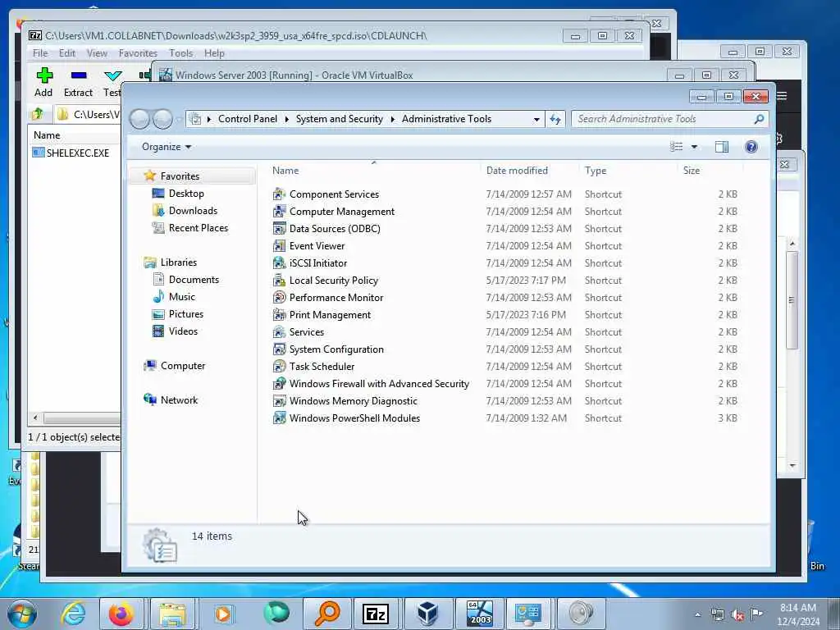Select the Performance Monitor icon
Viewport: 840px width, 630px height.
pyautogui.click(x=279, y=297)
